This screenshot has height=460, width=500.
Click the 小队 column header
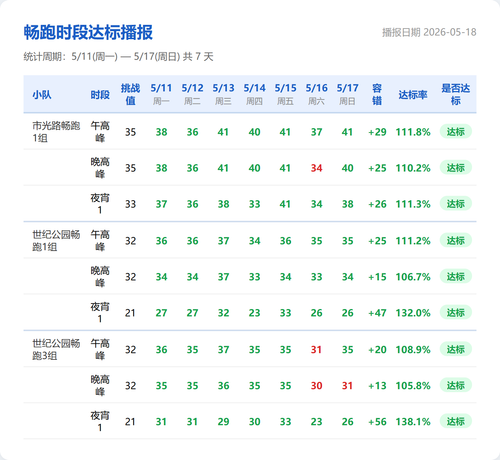(x=42, y=95)
